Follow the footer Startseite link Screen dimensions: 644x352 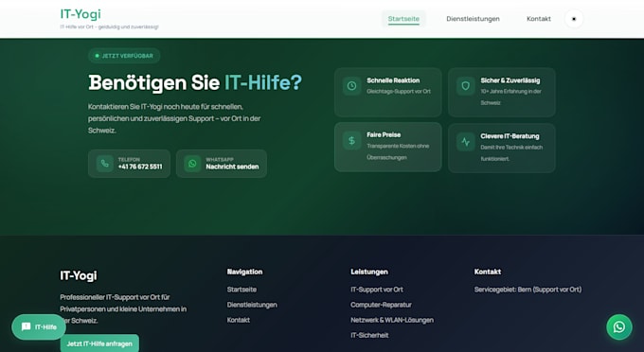(241, 290)
